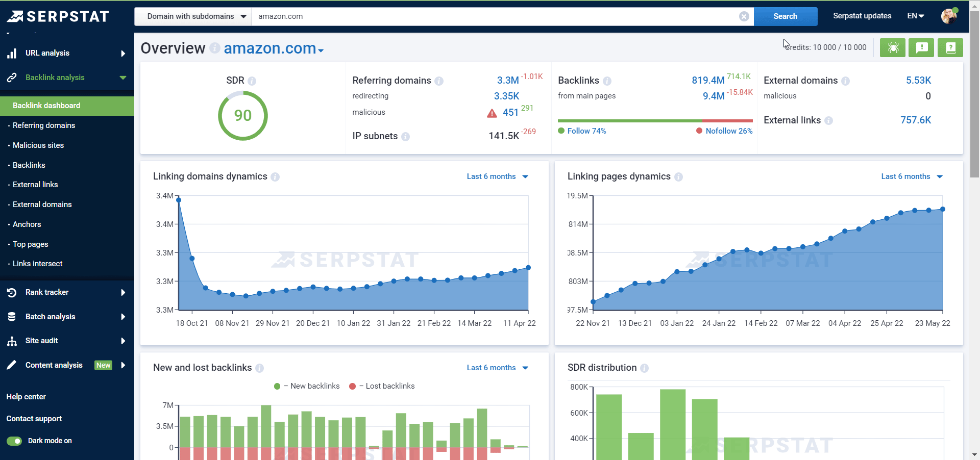Click the info icon next to IP subnets
Image resolution: width=980 pixels, height=460 pixels.
pyautogui.click(x=405, y=137)
